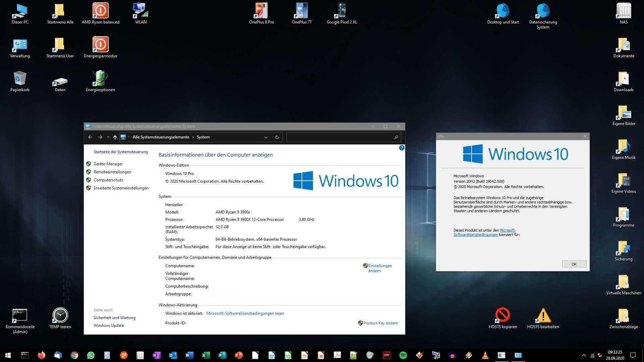Open WhatsApp from the taskbar
This screenshot has width=644, height=362.
point(91,355)
